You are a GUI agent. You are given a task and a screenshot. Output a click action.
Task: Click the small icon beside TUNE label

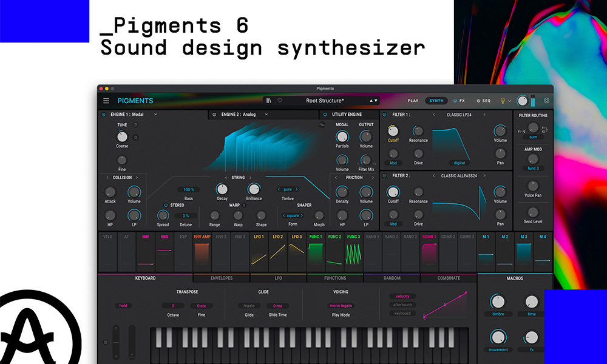click(135, 125)
